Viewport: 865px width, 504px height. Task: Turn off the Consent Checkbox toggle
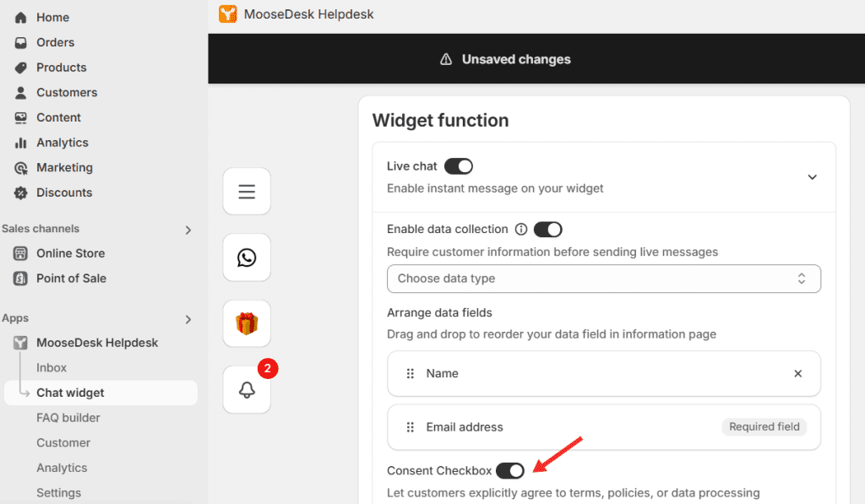pos(509,471)
